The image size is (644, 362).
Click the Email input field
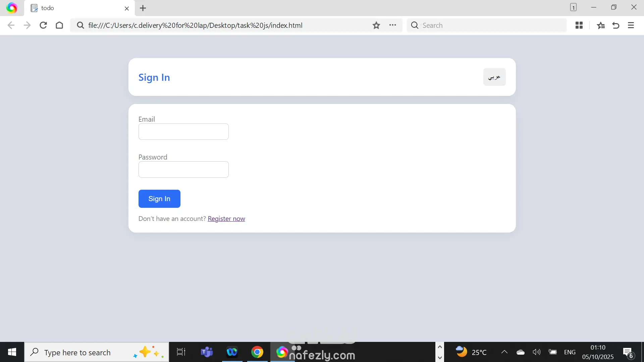coord(183,132)
